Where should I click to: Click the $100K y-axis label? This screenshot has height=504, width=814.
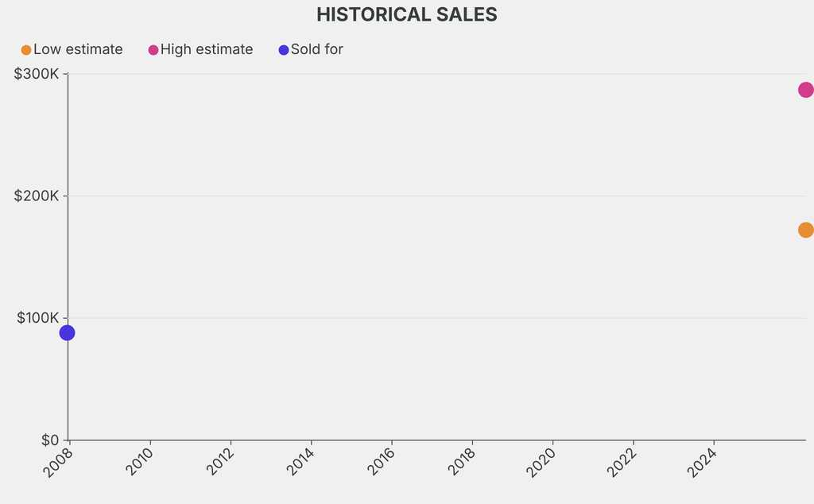[x=38, y=318]
